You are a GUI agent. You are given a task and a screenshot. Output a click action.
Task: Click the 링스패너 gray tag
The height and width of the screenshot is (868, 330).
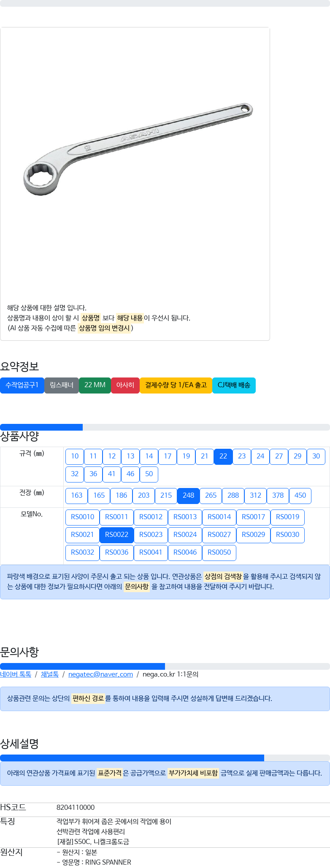pyautogui.click(x=62, y=385)
